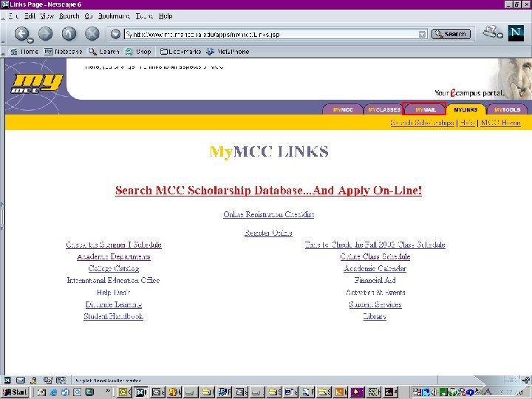Click the Help link in the yellow bar
The height and width of the screenshot is (399, 532).
[x=467, y=123]
